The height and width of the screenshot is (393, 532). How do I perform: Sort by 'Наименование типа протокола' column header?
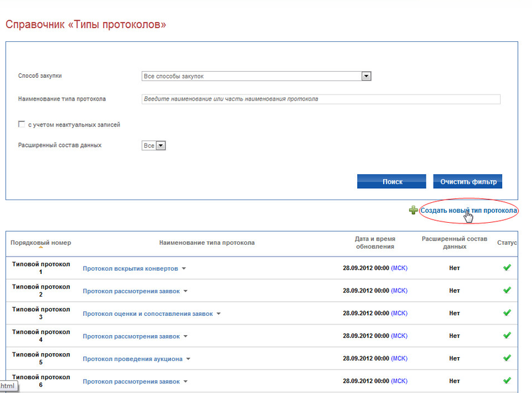point(207,243)
